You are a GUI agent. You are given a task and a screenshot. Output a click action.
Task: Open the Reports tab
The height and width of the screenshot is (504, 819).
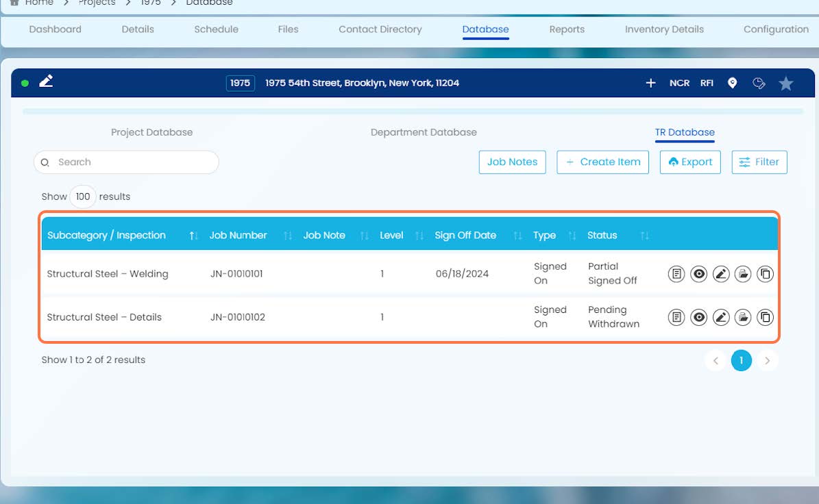coord(567,29)
